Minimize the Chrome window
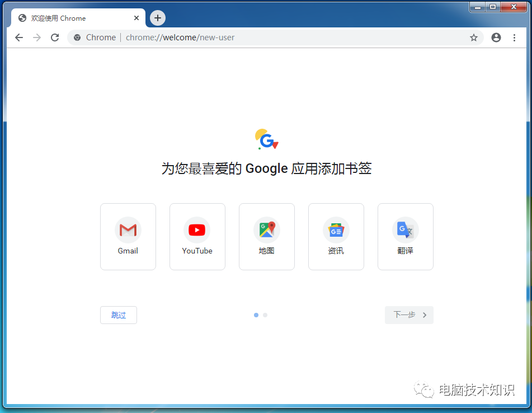 pos(478,7)
